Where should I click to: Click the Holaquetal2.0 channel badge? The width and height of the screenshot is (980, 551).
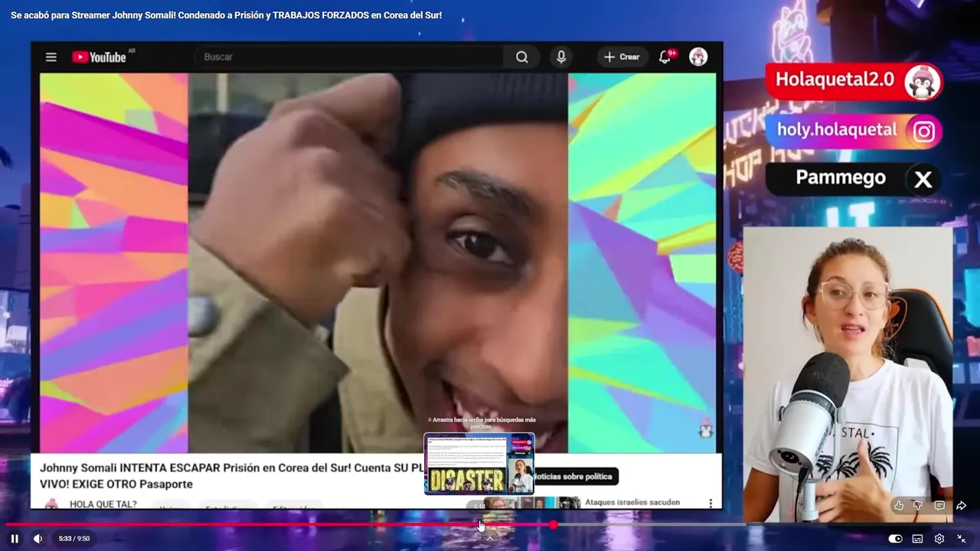(854, 82)
